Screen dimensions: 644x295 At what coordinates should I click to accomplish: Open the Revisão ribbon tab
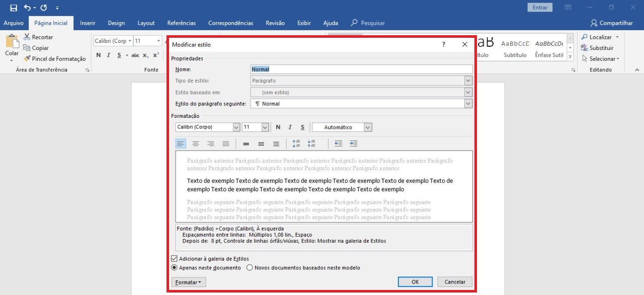click(275, 23)
